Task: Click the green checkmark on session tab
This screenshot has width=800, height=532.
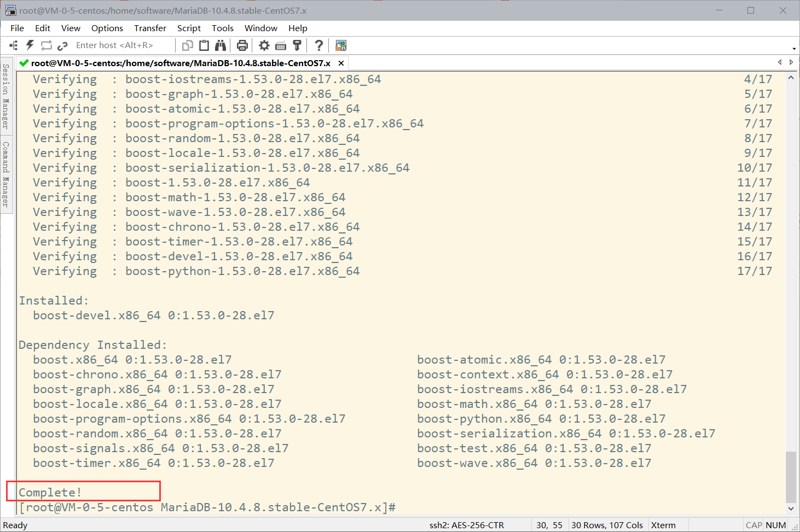Action: [x=24, y=63]
